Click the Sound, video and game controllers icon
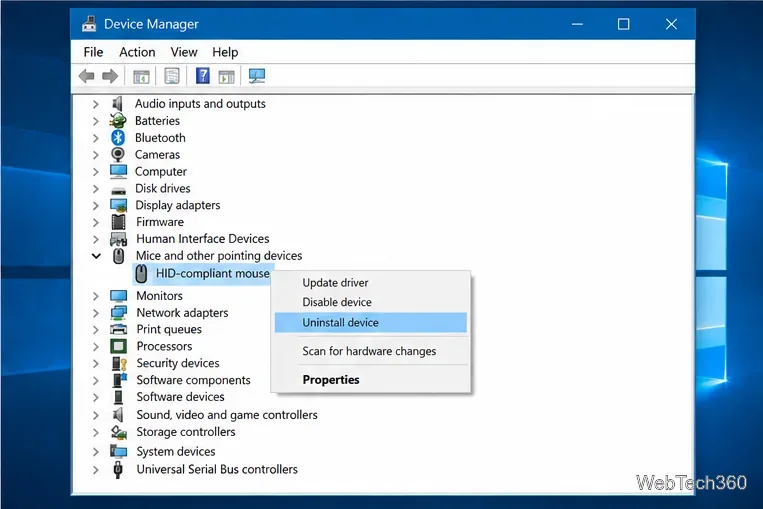The image size is (763, 509). pos(118,415)
